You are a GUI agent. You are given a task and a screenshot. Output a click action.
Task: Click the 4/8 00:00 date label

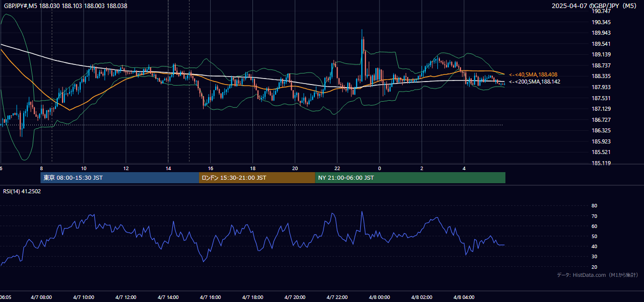(x=379, y=297)
